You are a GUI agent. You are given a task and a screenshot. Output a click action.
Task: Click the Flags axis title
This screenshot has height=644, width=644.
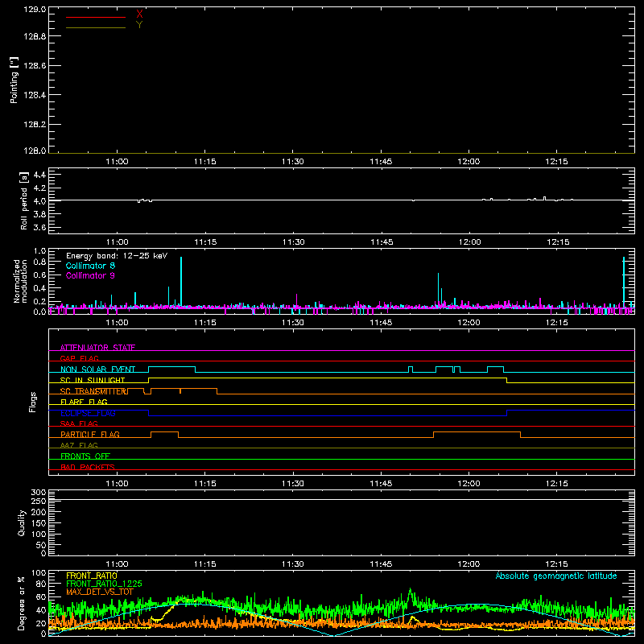point(33,402)
